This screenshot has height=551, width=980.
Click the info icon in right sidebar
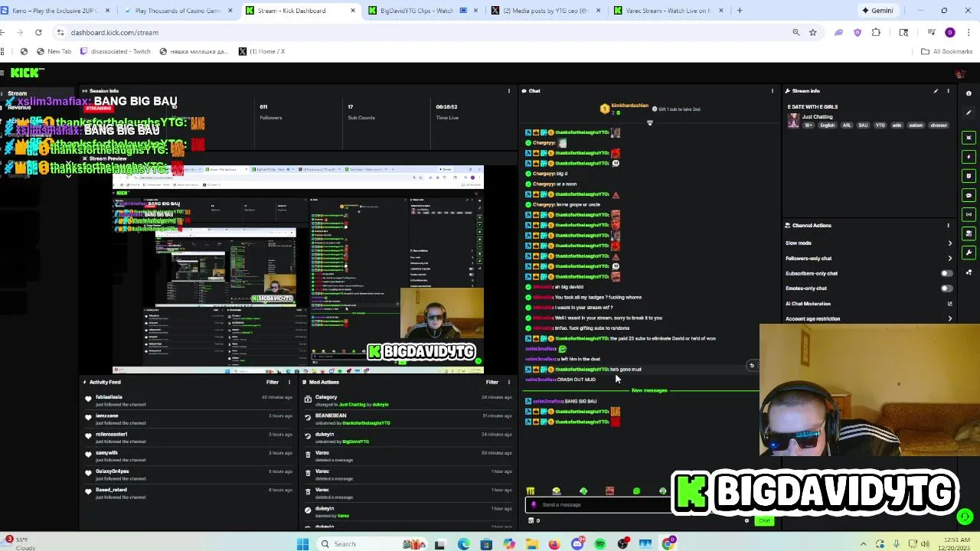coord(969,93)
